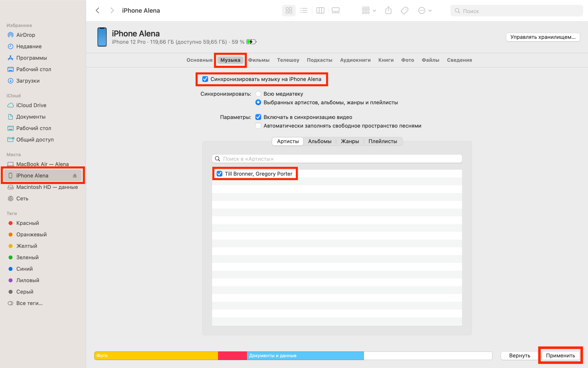Select the entire library radio option
Viewport: 588px width, 368px height.
(x=258, y=94)
